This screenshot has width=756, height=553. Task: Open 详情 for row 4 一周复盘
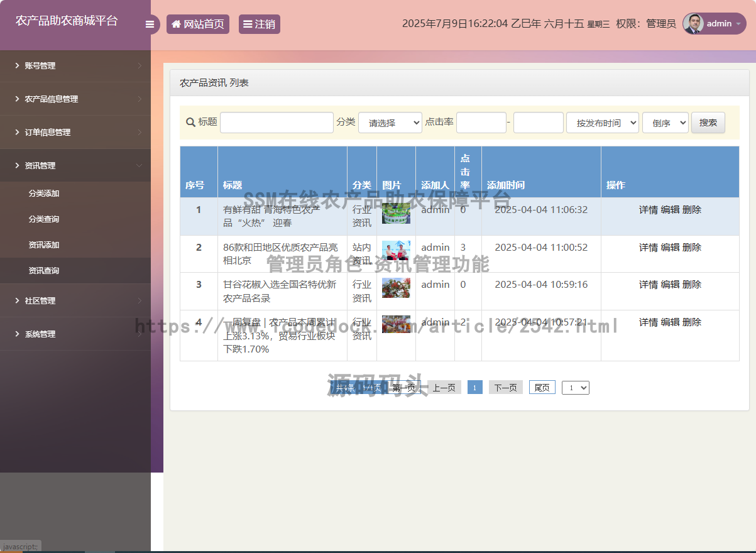pos(649,322)
